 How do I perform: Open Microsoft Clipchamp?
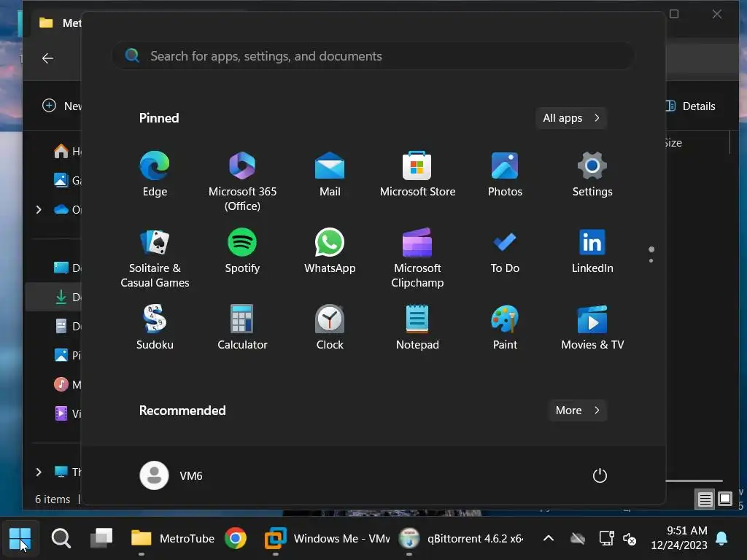pos(417,257)
